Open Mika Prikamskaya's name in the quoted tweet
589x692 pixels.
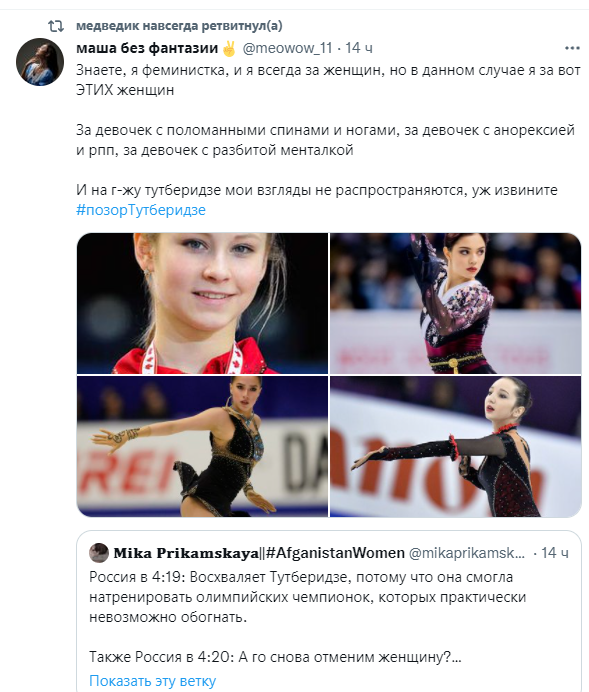pyautogui.click(x=186, y=553)
